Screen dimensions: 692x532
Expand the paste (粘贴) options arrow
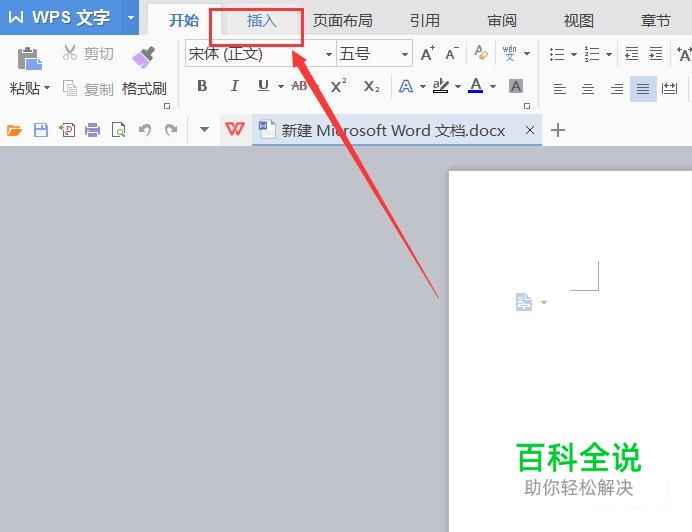click(47, 88)
